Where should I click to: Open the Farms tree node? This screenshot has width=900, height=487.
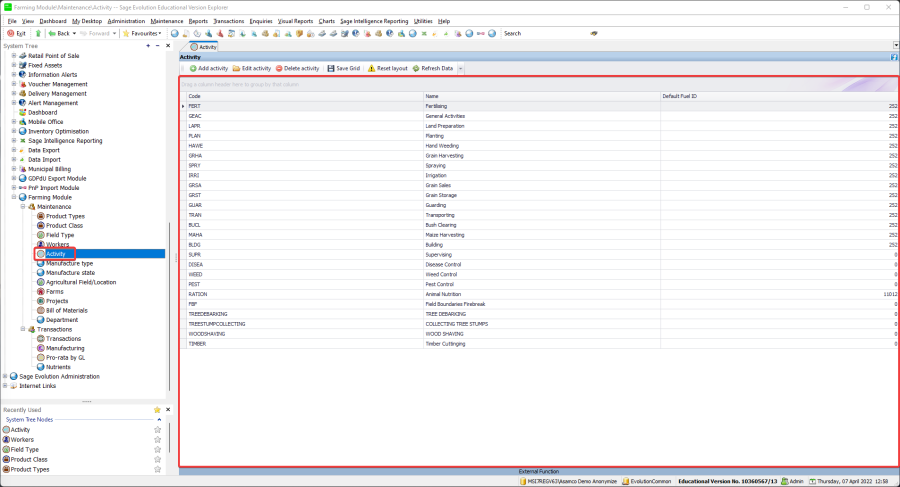pos(54,291)
